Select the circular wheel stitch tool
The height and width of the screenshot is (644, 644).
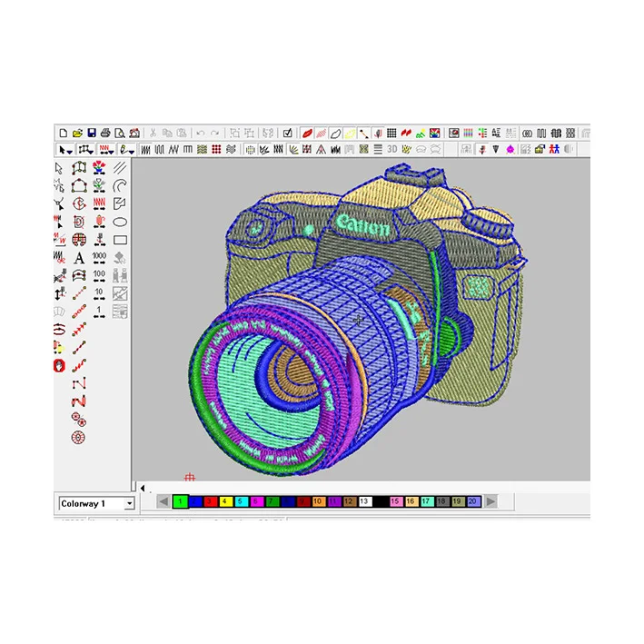[x=78, y=438]
